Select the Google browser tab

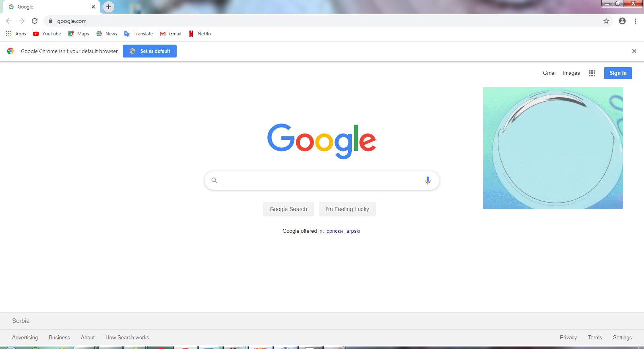point(52,7)
